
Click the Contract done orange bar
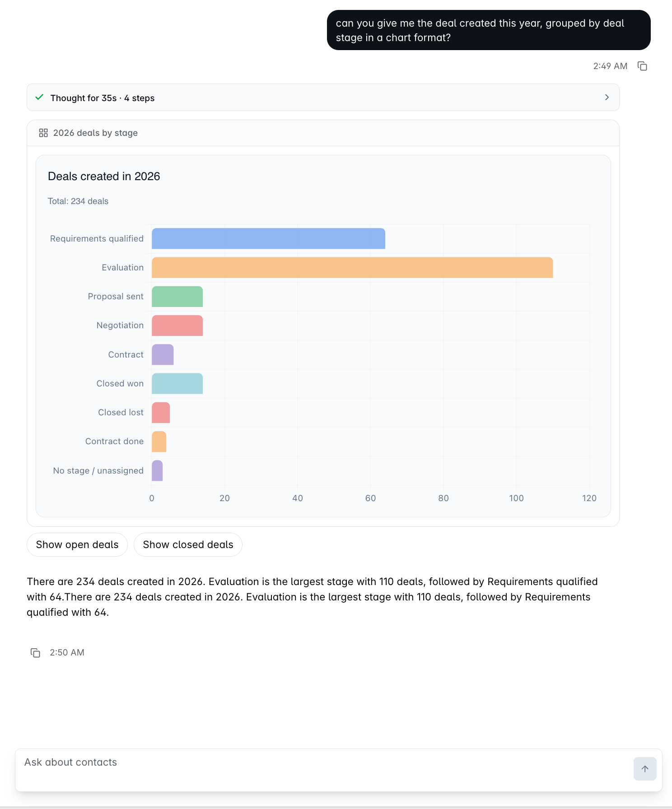(159, 442)
